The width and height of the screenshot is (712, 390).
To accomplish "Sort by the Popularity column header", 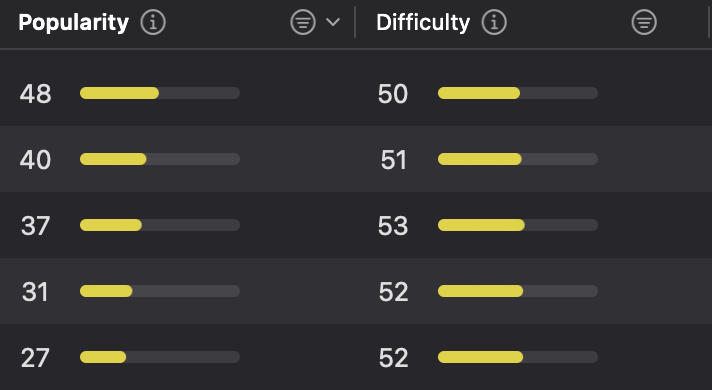I will point(74,22).
